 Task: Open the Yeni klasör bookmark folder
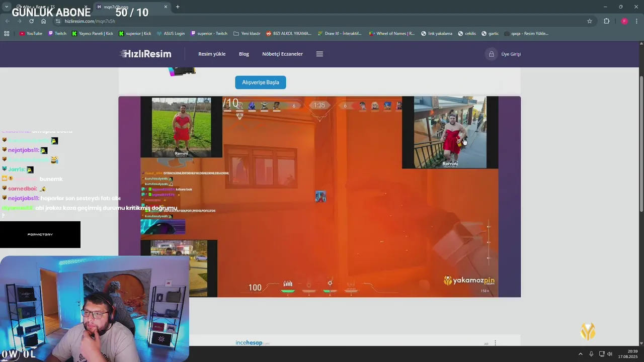(247, 34)
